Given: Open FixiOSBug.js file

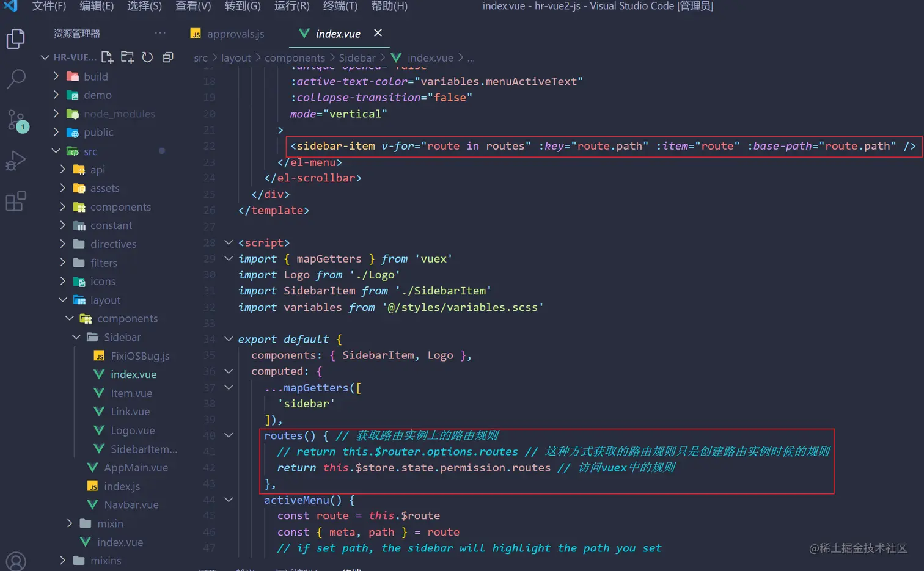Looking at the screenshot, I should 140,356.
